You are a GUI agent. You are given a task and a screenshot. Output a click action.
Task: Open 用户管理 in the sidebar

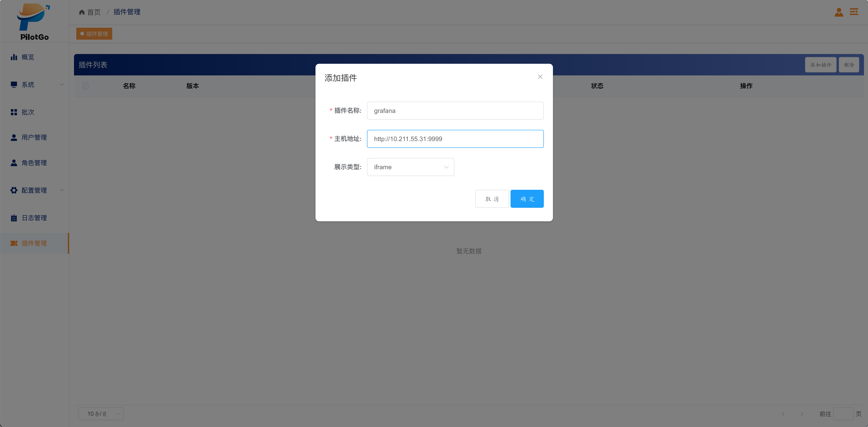[34, 137]
